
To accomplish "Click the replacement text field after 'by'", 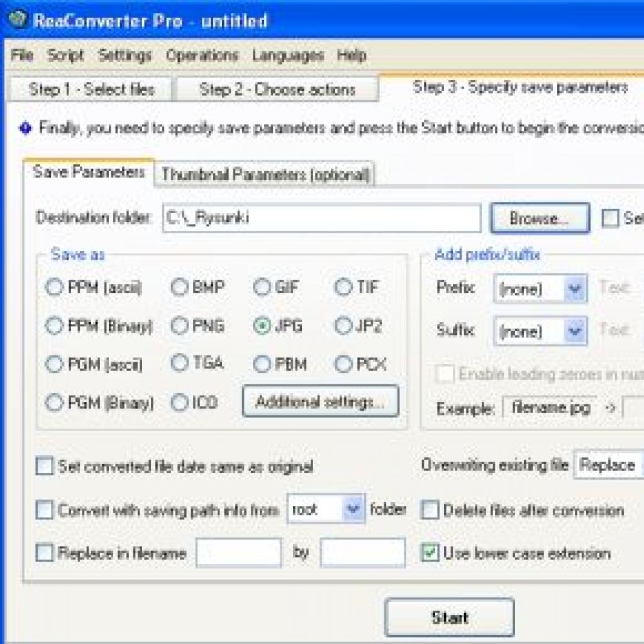I will (363, 553).
